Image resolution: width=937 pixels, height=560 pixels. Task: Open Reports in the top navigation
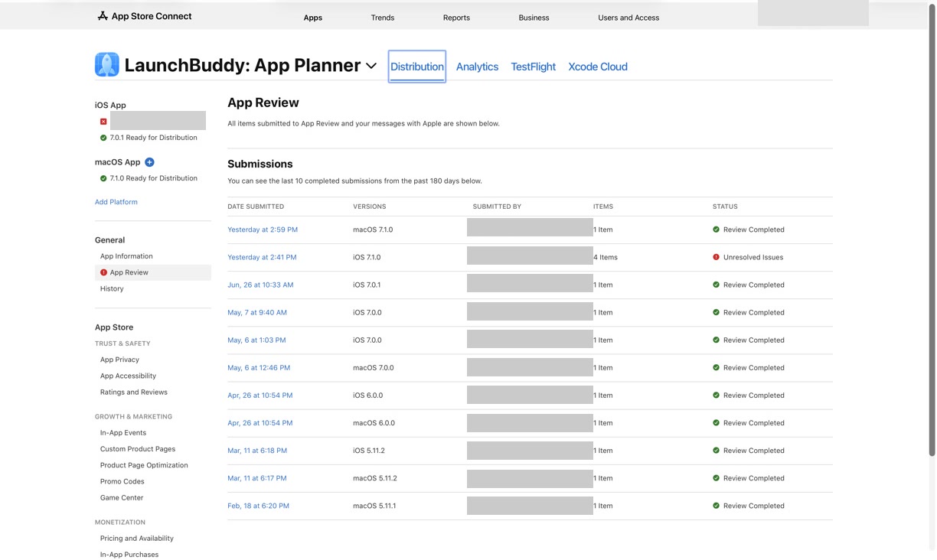(456, 18)
